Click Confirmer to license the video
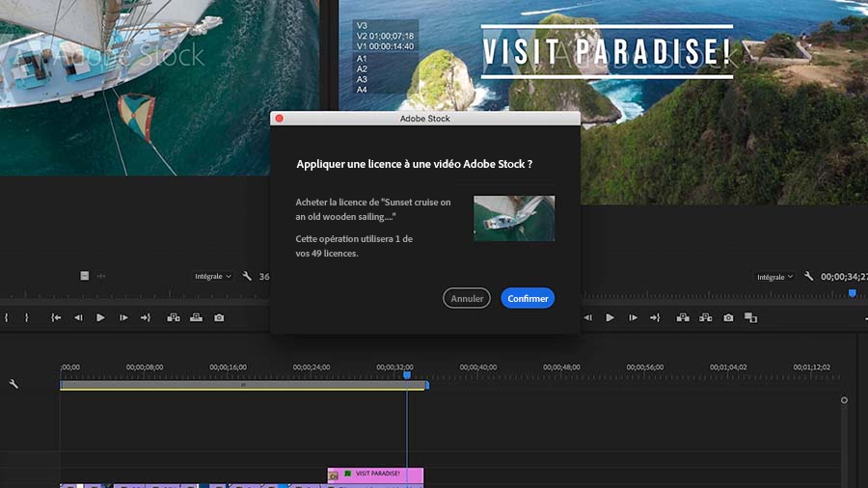Screen dimensions: 868x488 coord(528,298)
